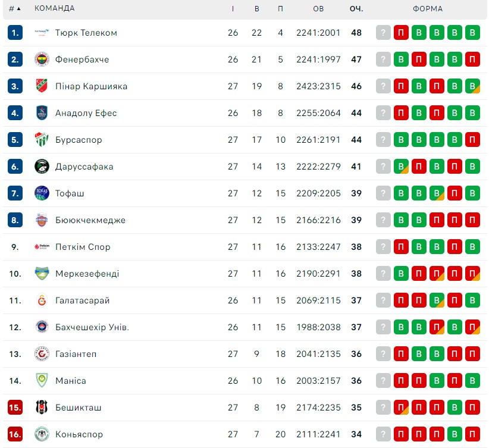This screenshot has width=489, height=448.
Task: Click the Бурсаспор team logo
Action: click(x=42, y=140)
